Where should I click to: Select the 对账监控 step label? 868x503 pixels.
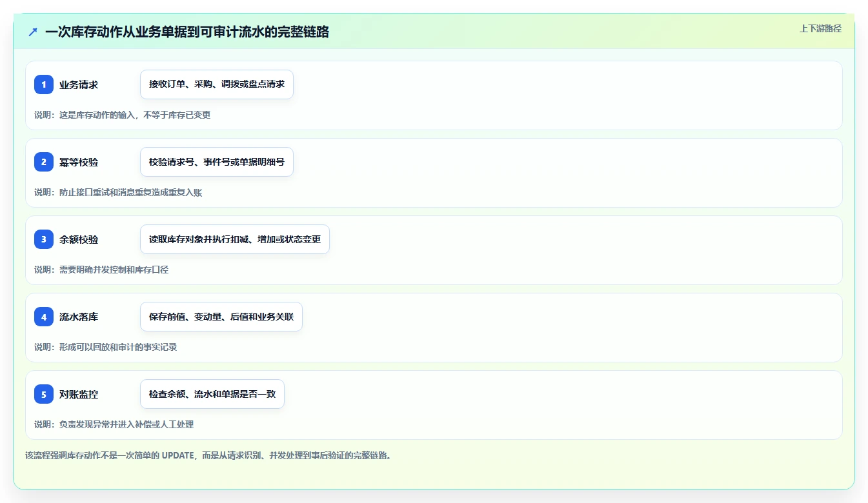[x=79, y=394]
